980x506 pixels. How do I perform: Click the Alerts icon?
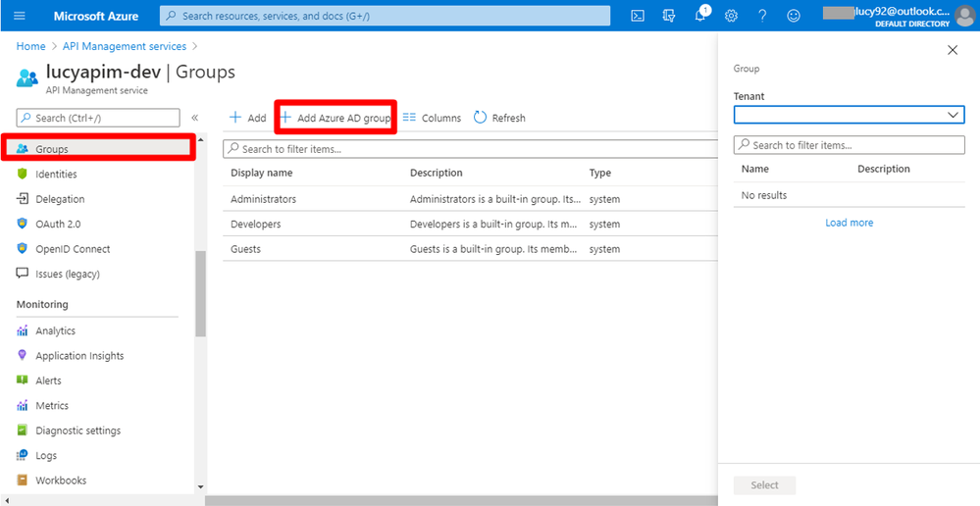23,379
